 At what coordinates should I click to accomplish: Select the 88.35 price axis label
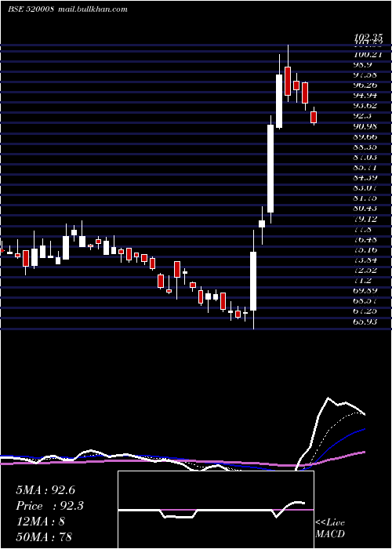point(367,147)
